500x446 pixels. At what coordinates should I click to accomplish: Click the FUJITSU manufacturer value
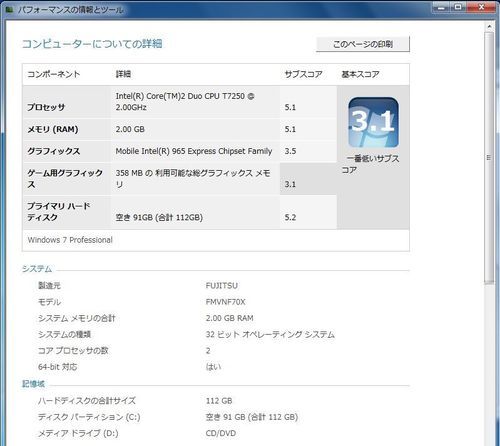222,286
